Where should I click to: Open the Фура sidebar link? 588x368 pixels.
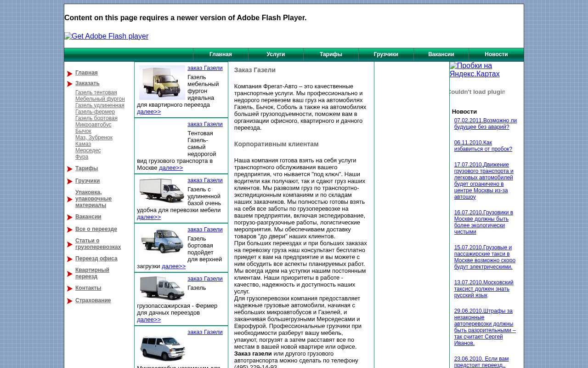pyautogui.click(x=82, y=157)
